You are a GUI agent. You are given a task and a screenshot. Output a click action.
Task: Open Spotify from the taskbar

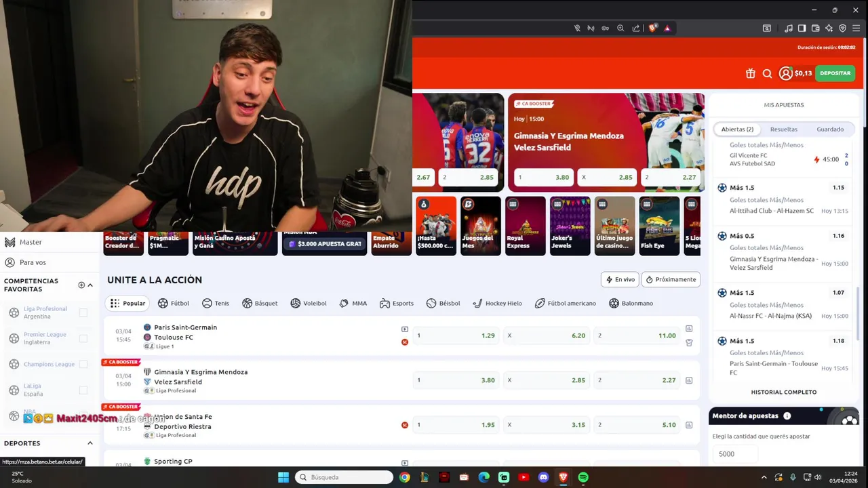[583, 477]
